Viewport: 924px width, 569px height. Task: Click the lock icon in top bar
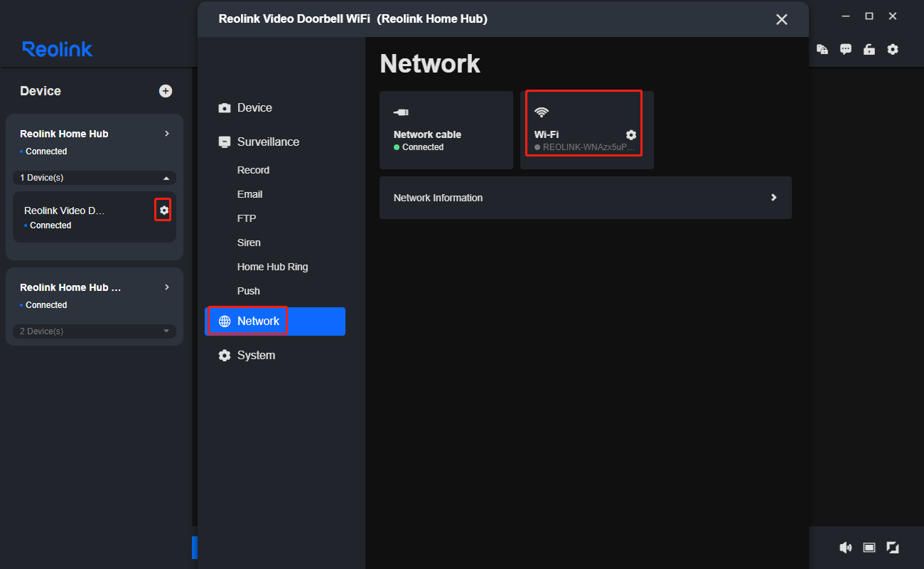tap(869, 49)
